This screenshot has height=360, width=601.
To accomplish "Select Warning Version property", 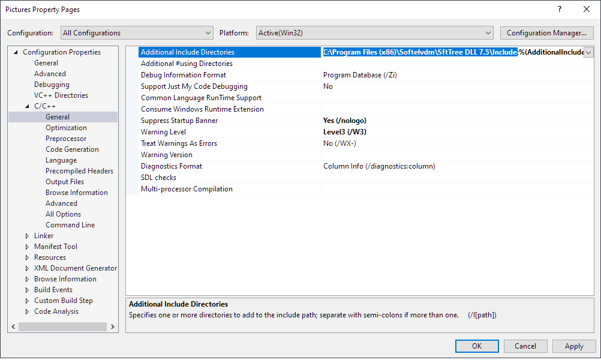I will click(166, 155).
